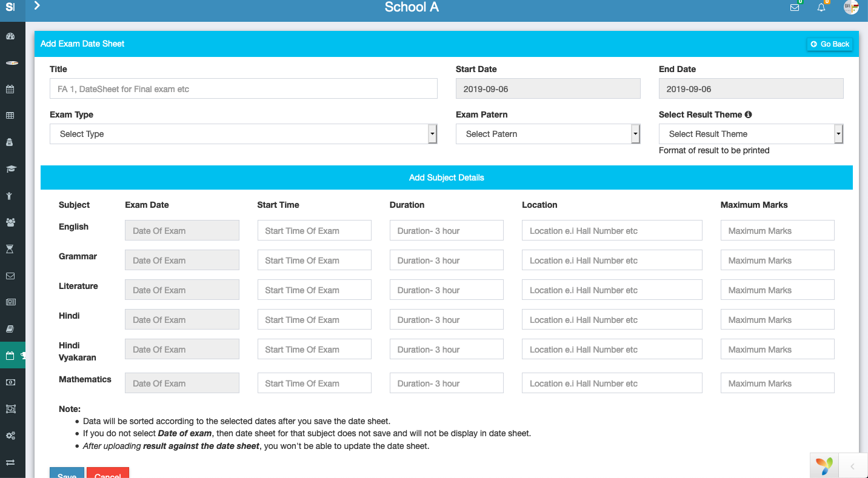Image resolution: width=868 pixels, height=478 pixels.
Task: Open the dashboard gauge icon in sidebar
Action: click(x=10, y=36)
